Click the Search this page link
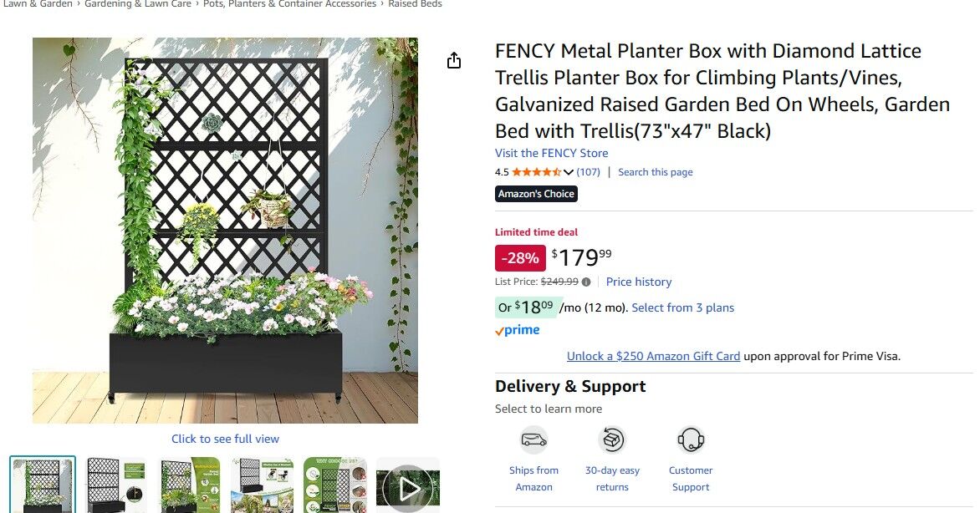The width and height of the screenshot is (980, 513). point(655,172)
